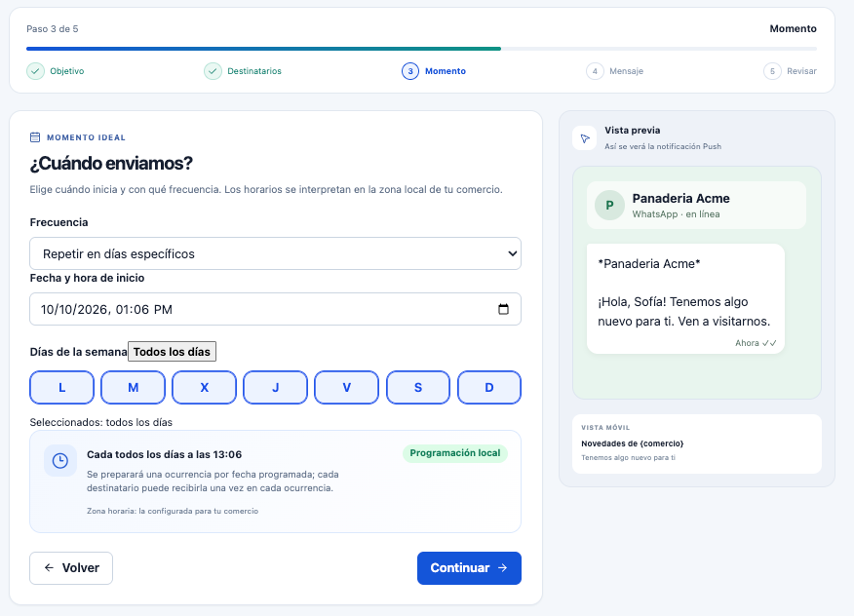The height and width of the screenshot is (616, 854).
Task: Click the step 4 number circle
Action: (x=595, y=71)
